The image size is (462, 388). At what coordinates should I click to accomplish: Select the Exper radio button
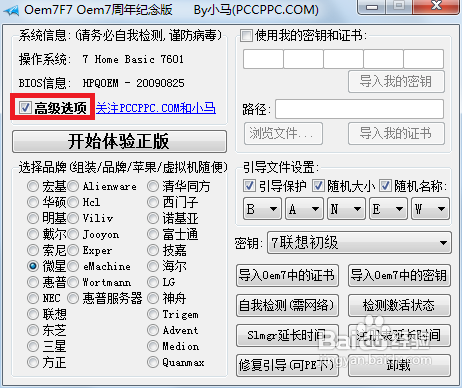coord(73,250)
